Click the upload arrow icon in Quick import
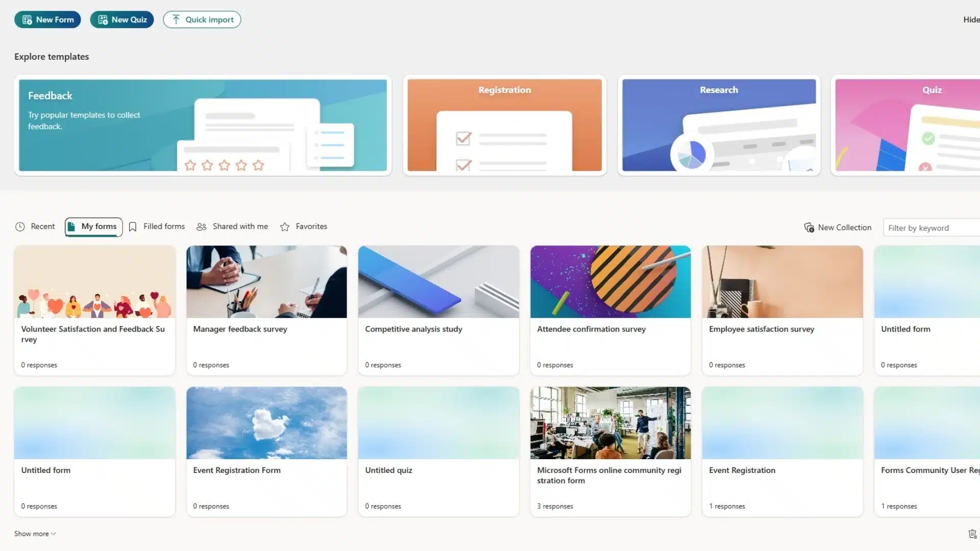The image size is (980, 551). [176, 19]
